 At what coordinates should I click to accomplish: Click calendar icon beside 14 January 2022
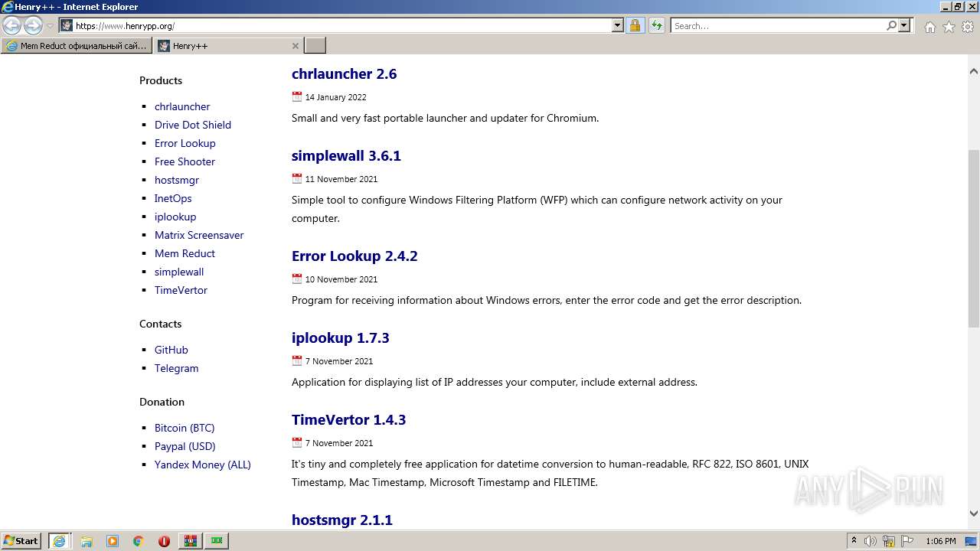point(297,96)
